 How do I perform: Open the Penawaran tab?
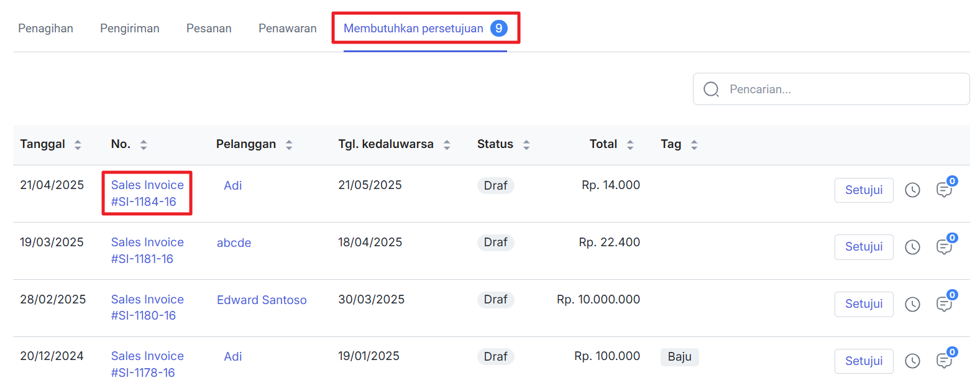[x=287, y=29]
